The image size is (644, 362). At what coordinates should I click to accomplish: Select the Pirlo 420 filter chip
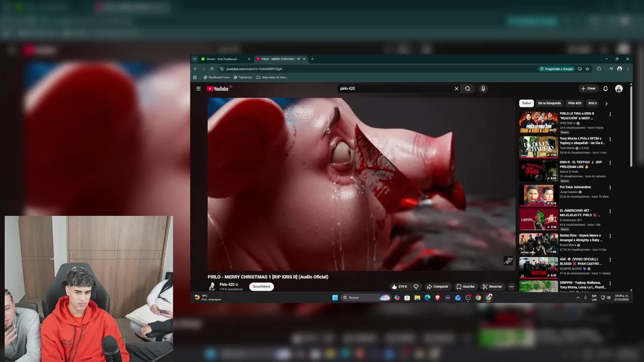pyautogui.click(x=575, y=103)
